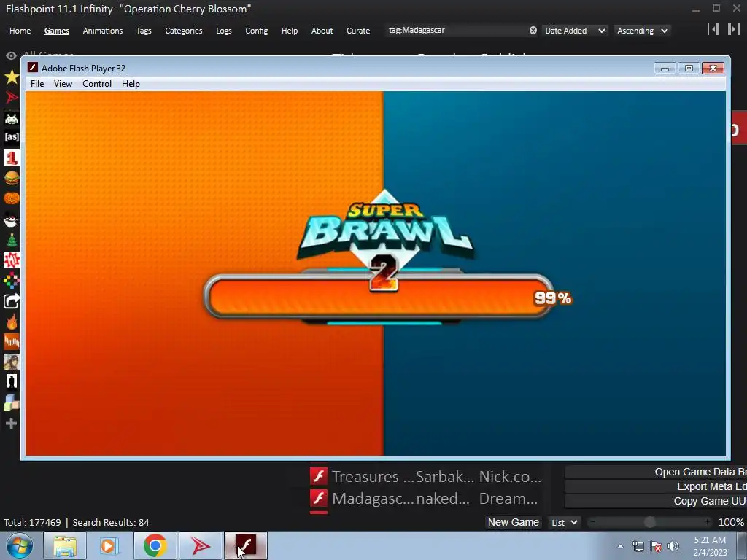Open the Date Added sort dropdown

coord(575,31)
